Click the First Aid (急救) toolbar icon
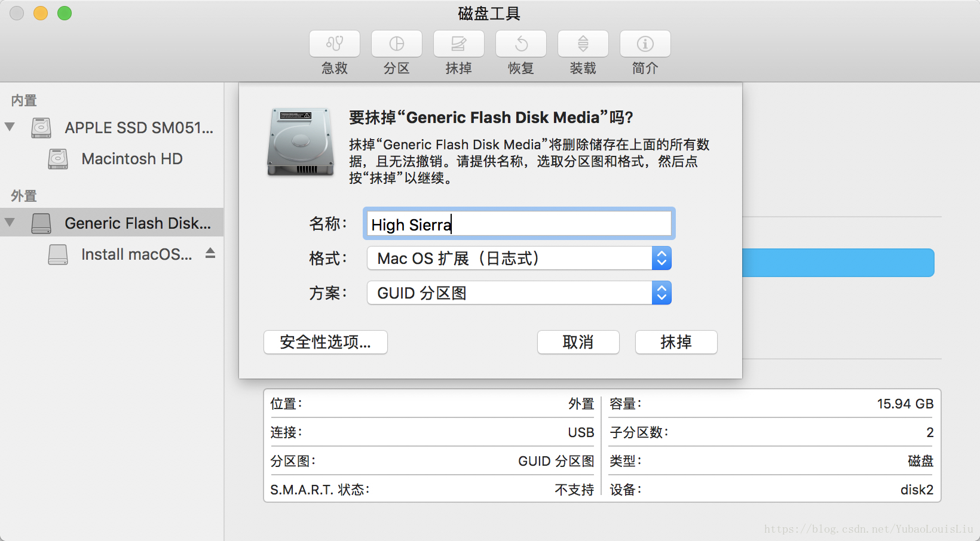Screen dimensions: 980x541 pyautogui.click(x=335, y=44)
